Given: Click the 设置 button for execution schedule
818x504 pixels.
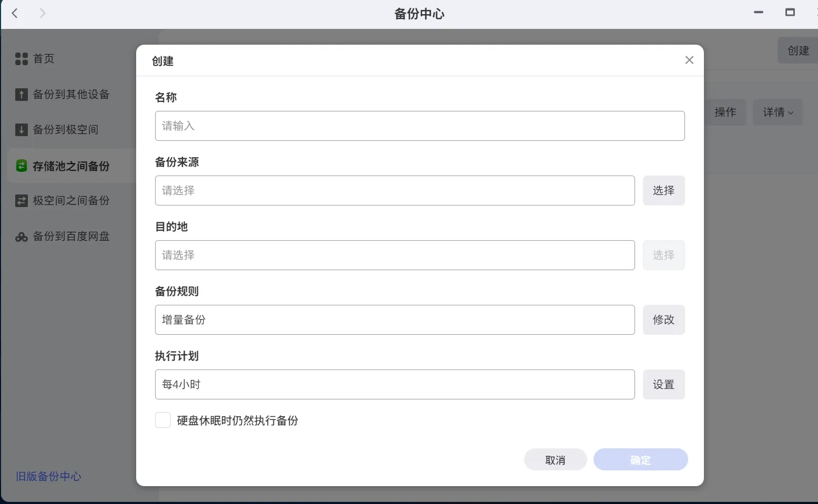Looking at the screenshot, I should point(663,384).
